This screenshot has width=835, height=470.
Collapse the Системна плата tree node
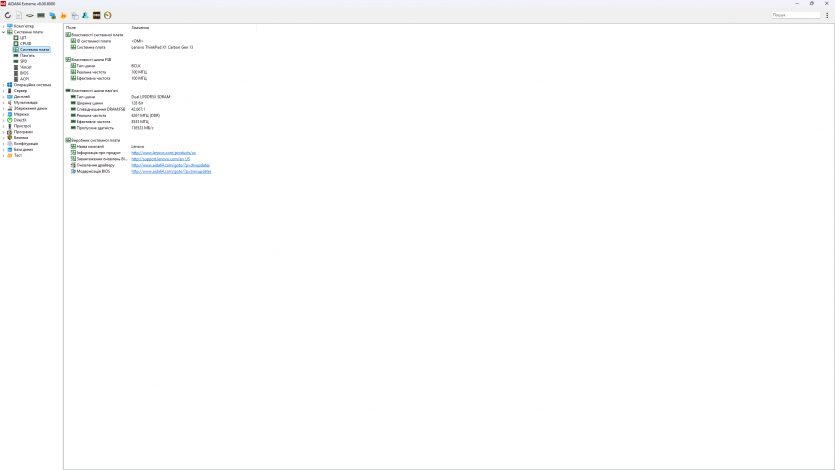tap(4, 32)
